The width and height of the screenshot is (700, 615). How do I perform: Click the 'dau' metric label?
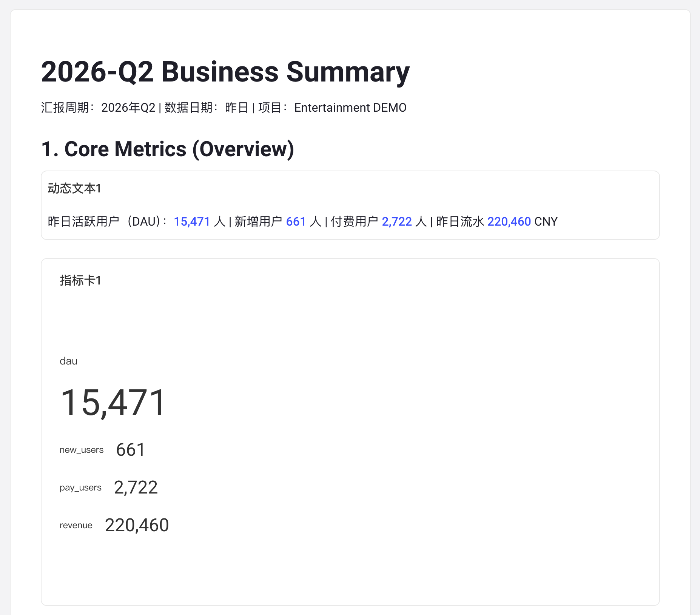click(x=69, y=361)
